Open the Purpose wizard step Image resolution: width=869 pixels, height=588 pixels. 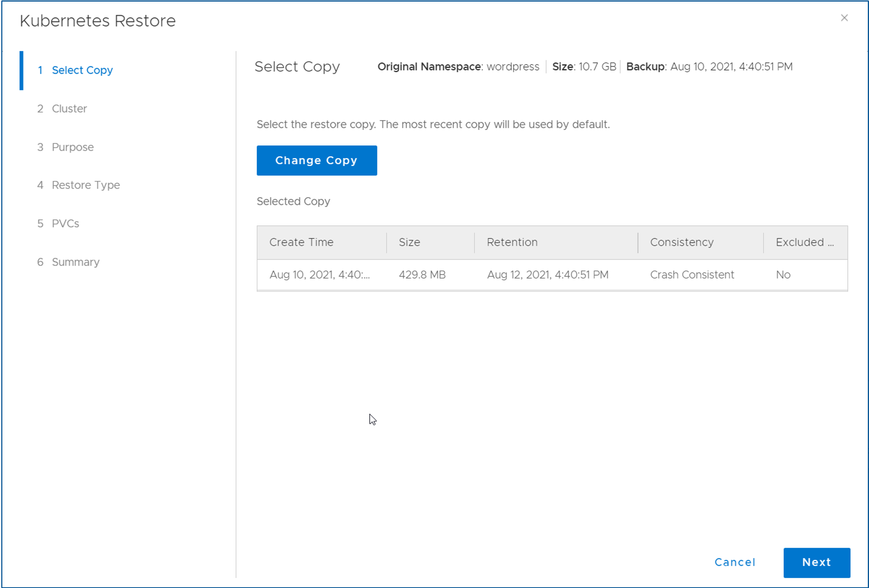[x=73, y=147]
